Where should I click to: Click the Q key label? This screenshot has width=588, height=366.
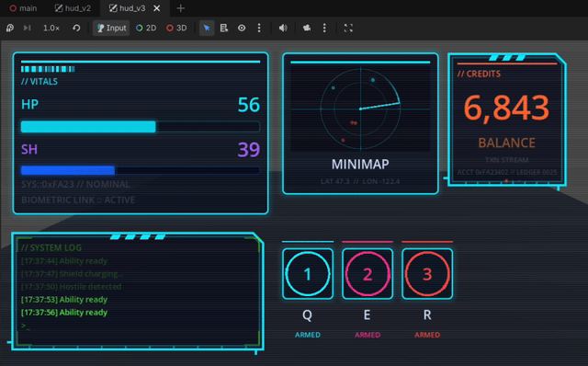click(x=307, y=315)
